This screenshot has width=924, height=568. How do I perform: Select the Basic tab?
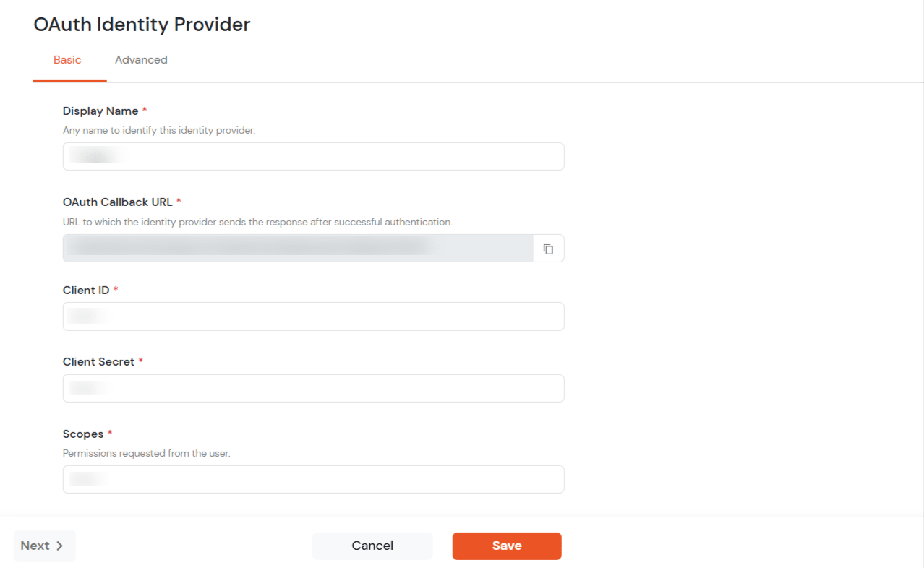pos(68,59)
